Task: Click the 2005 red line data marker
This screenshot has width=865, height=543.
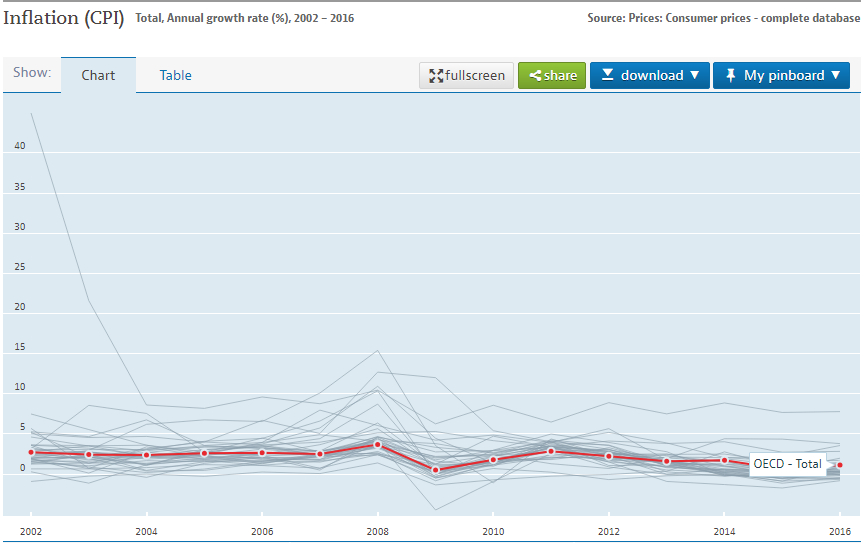Action: [x=204, y=453]
